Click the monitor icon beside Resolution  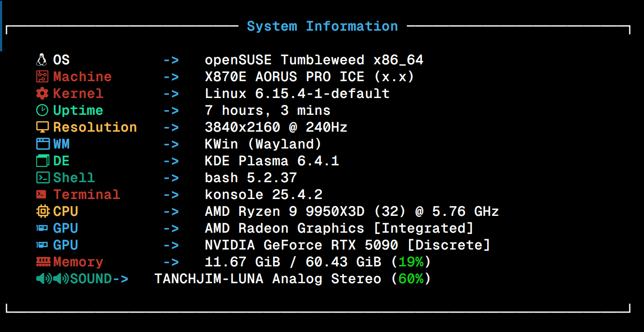tap(42, 127)
